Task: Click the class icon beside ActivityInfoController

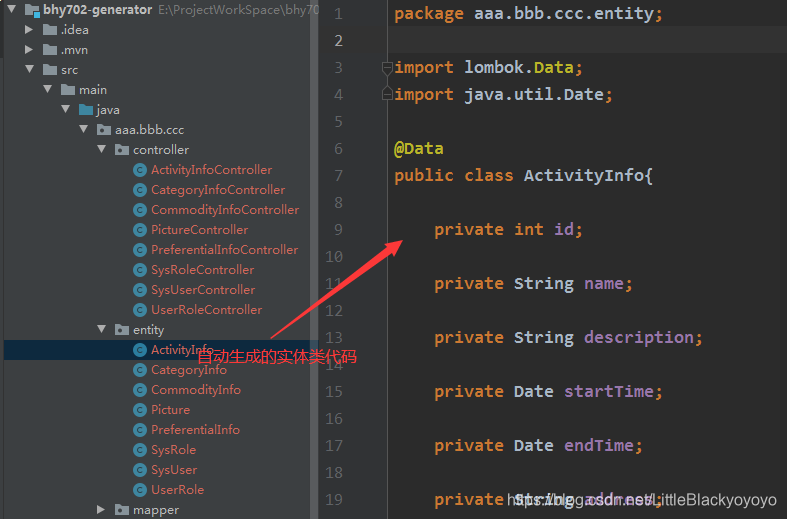Action: (x=140, y=170)
